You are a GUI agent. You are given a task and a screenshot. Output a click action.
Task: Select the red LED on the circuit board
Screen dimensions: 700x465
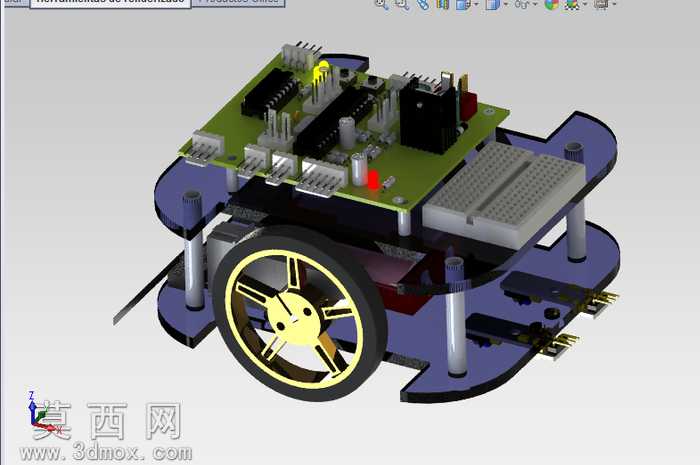(x=373, y=180)
